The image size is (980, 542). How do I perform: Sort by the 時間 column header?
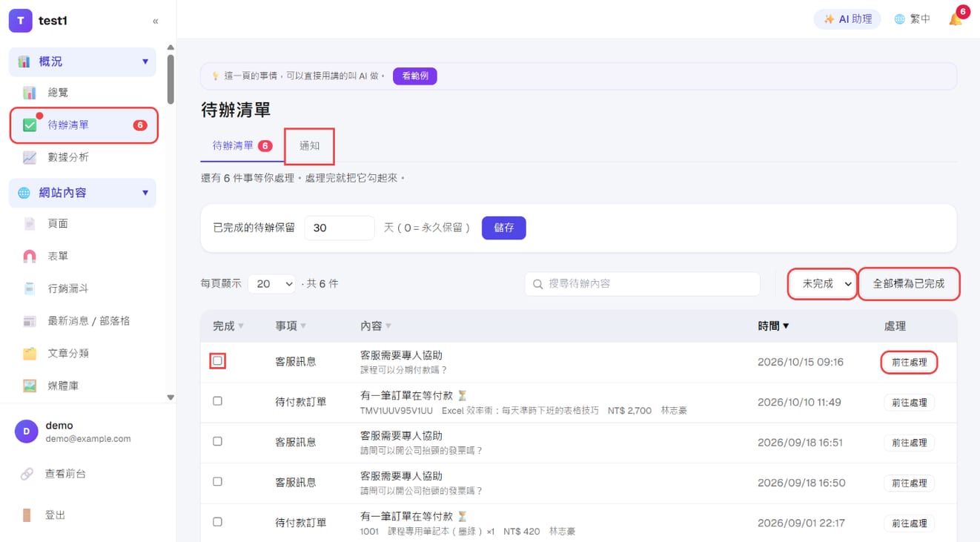coord(773,326)
